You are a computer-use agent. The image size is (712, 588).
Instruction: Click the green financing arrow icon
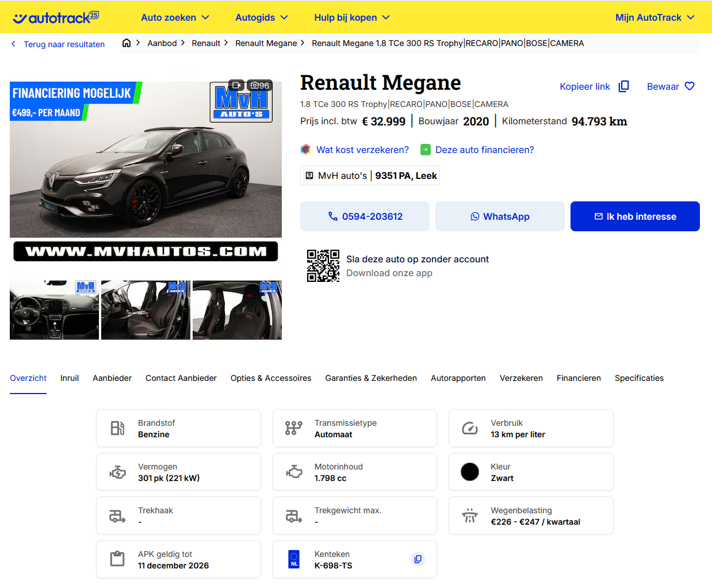pos(426,150)
